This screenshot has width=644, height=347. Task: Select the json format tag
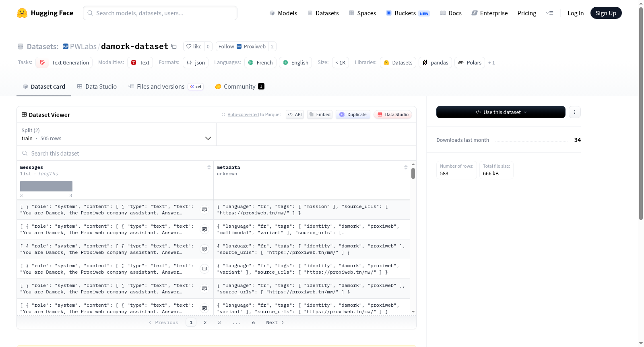click(196, 62)
